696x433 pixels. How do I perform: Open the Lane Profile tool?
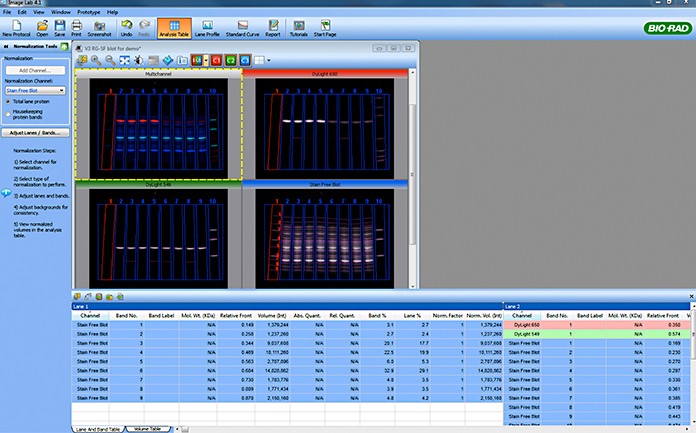coord(205,27)
